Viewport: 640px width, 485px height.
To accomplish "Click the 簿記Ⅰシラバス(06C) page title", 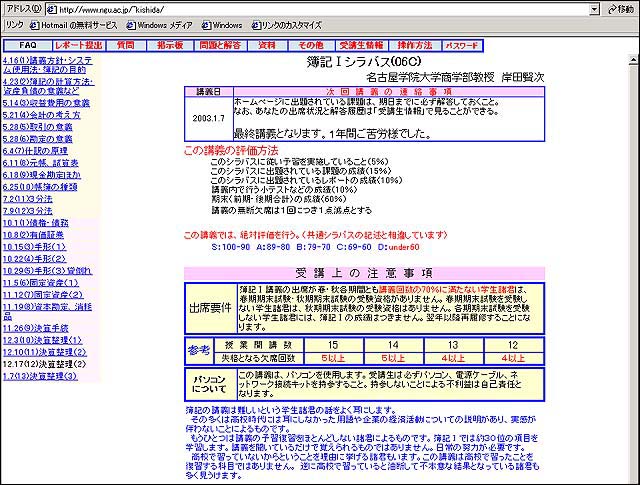I will click(x=364, y=62).
